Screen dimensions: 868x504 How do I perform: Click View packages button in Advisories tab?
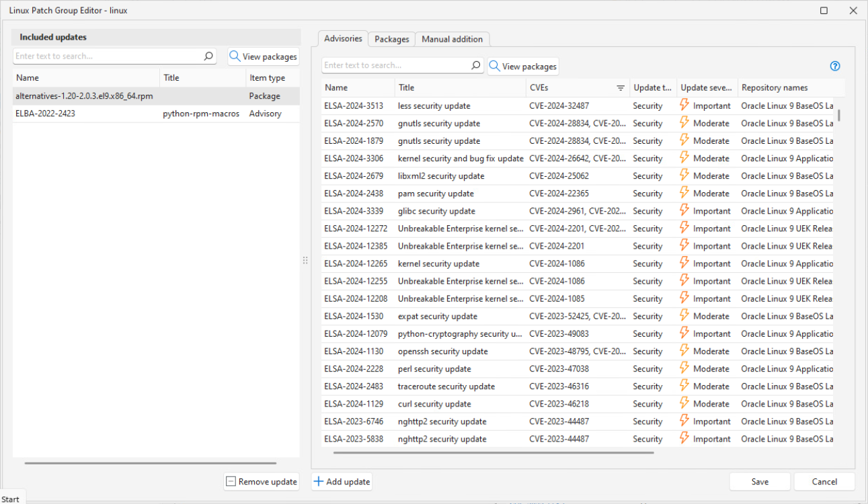click(x=522, y=66)
